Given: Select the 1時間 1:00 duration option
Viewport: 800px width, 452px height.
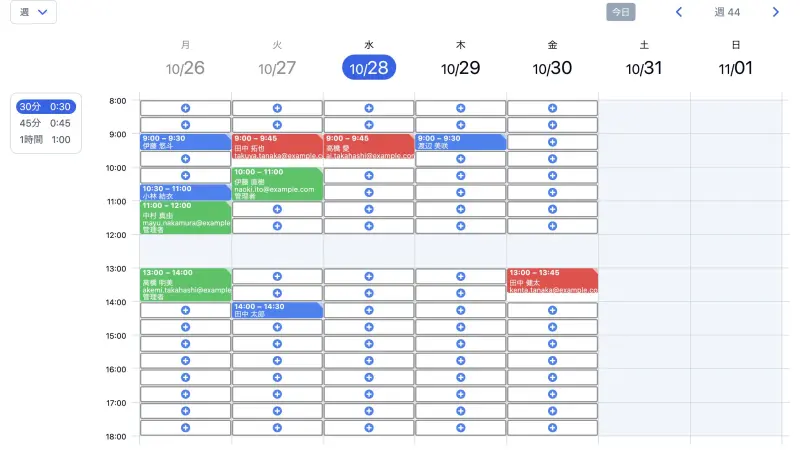Looking at the screenshot, I should pos(46,139).
